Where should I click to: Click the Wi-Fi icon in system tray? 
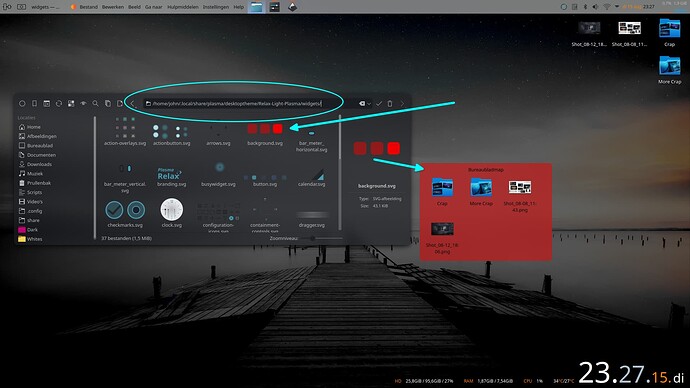[606, 7]
